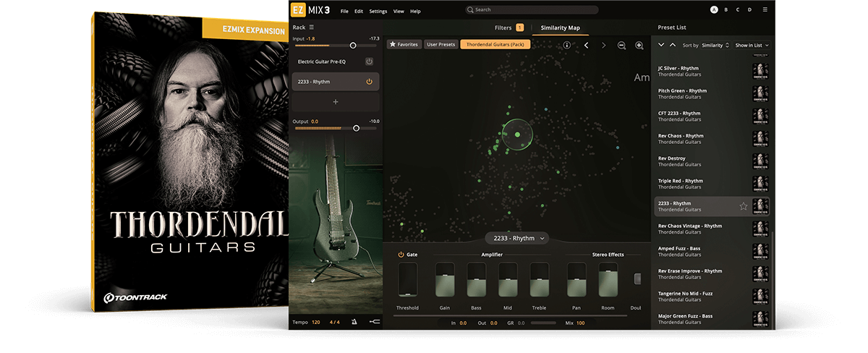
Task: Click the search magnifier icon
Action: click(470, 10)
